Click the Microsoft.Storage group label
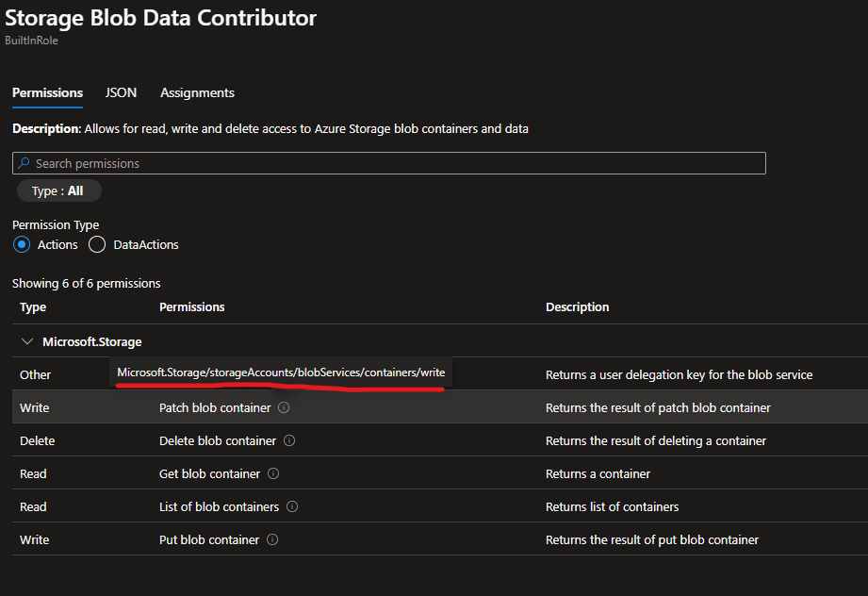The height and width of the screenshot is (596, 868). (92, 341)
